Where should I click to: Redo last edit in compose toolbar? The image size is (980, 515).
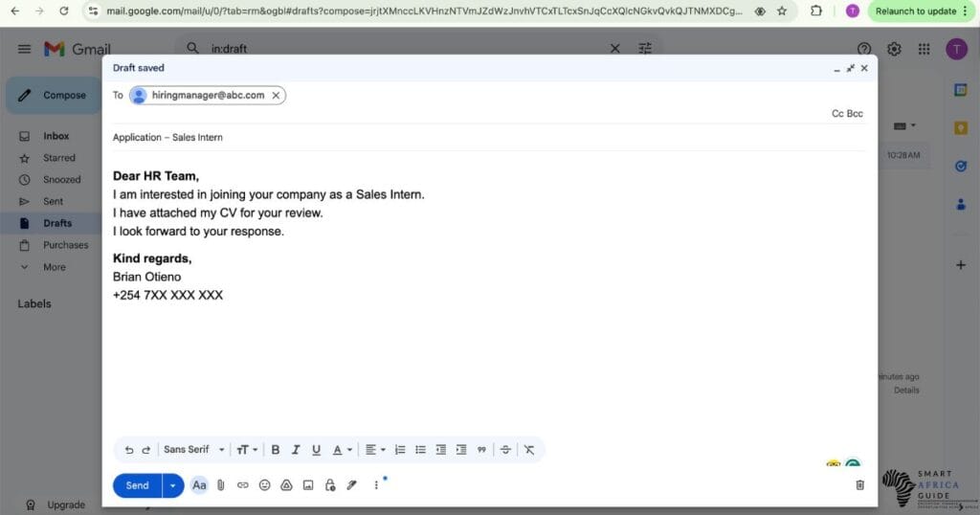(146, 450)
